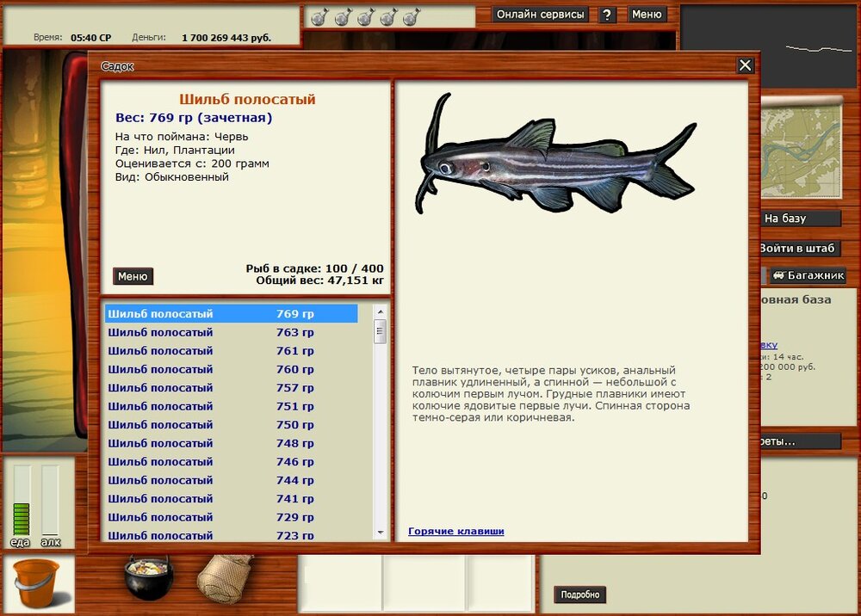
Task: Click the first potion flask icon
Action: pyautogui.click(x=319, y=16)
